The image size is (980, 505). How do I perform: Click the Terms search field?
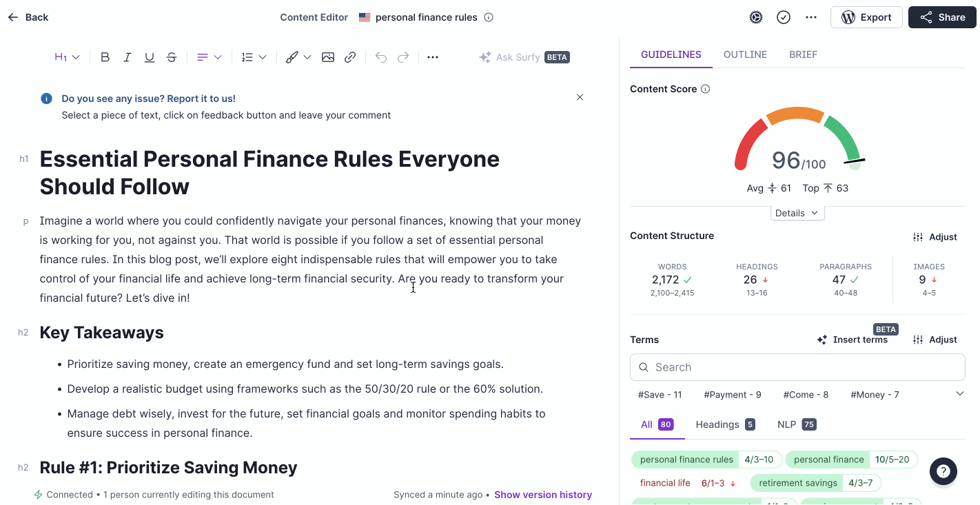(797, 367)
